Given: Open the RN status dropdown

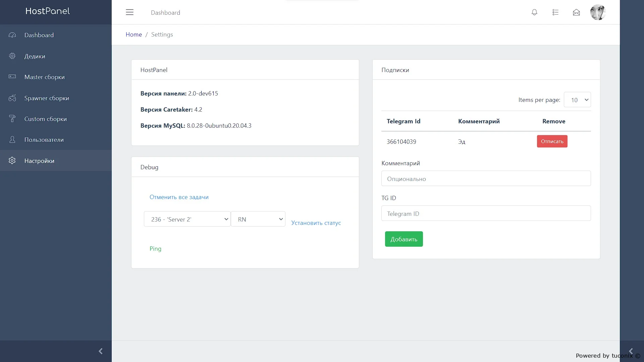Looking at the screenshot, I should (x=258, y=219).
